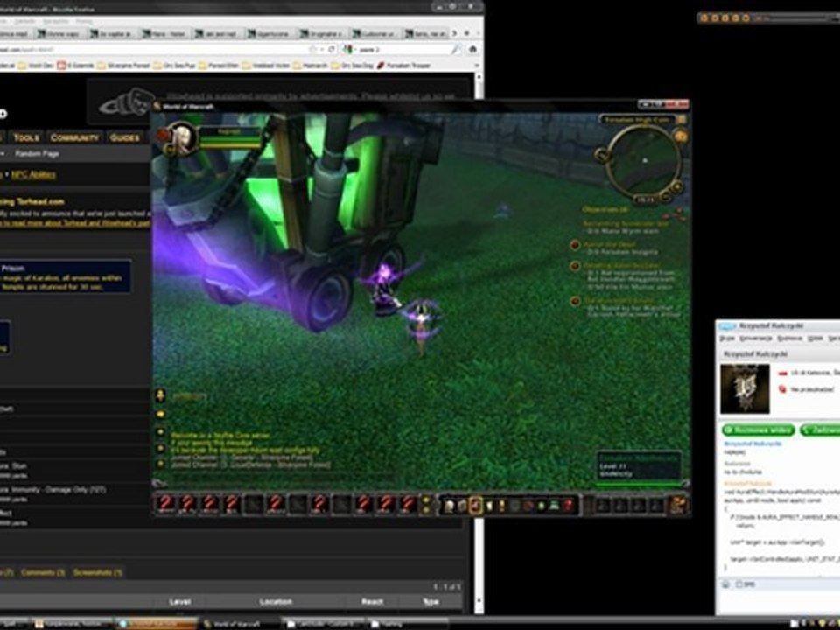Open the backpack at the action bar's right end

[x=677, y=505]
